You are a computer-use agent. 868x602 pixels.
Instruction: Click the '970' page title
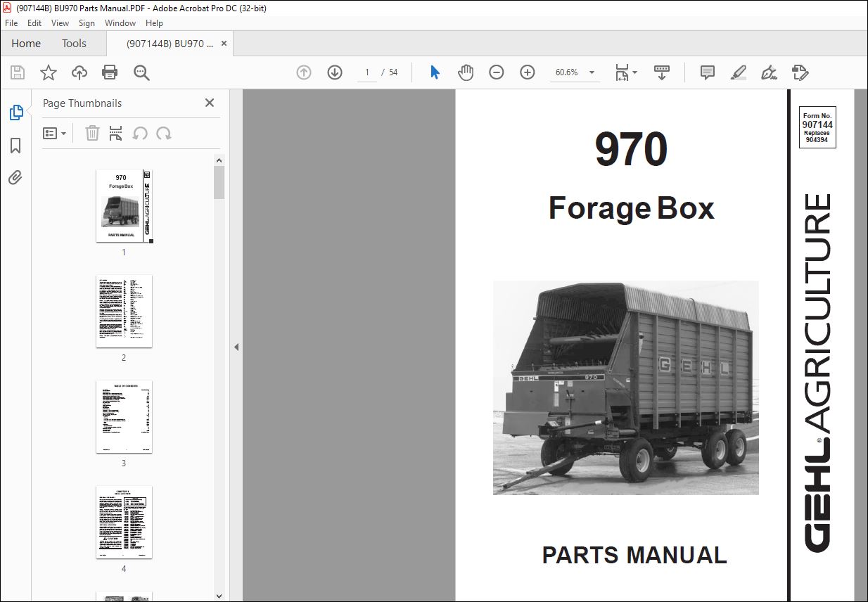[x=631, y=150]
